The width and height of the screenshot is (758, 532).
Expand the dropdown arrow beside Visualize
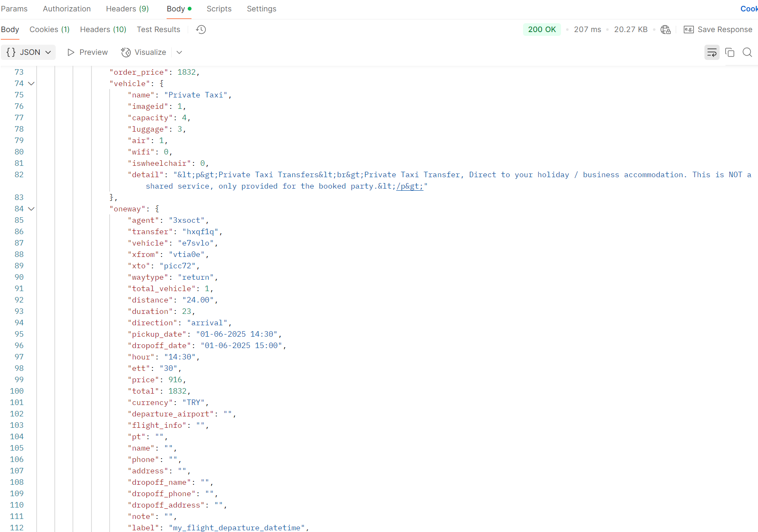coord(179,52)
